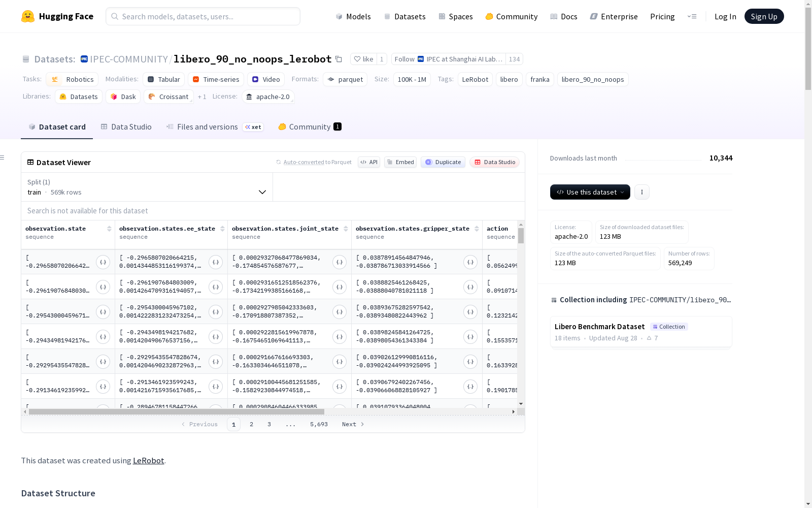Upvote the Libero Benchmark Dataset collection
This screenshot has height=508, width=812.
652,338
